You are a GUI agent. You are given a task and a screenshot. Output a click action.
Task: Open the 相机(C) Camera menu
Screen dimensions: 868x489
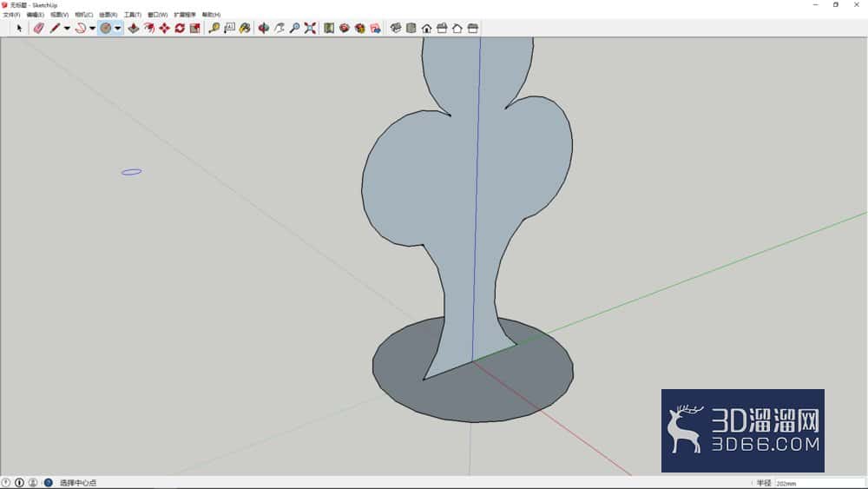pyautogui.click(x=83, y=15)
